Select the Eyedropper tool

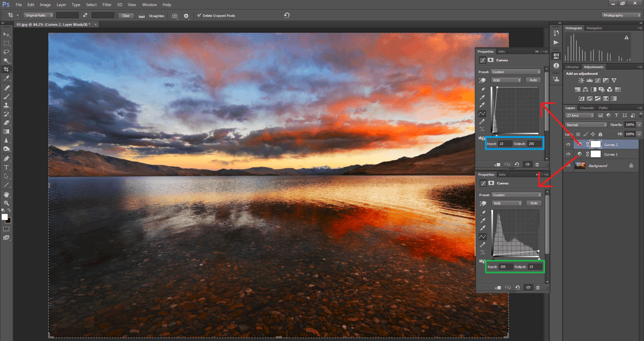[6, 78]
